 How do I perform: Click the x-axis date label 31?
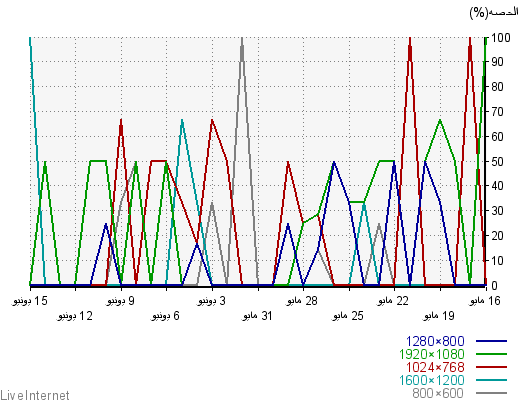click(257, 316)
